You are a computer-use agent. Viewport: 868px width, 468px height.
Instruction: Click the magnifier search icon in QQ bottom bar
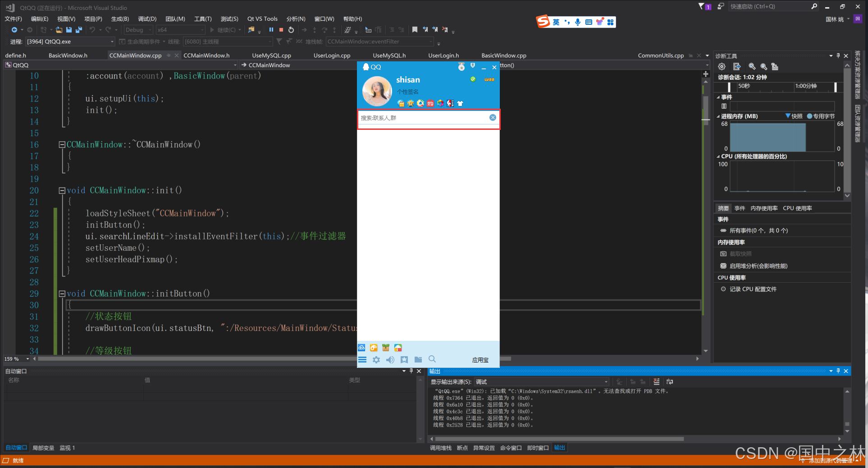432,359
